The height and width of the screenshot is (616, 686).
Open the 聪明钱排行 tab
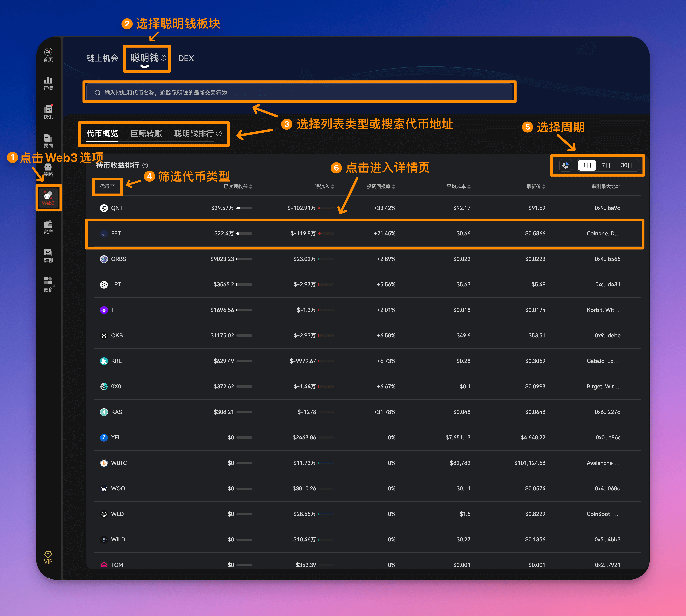coord(194,133)
